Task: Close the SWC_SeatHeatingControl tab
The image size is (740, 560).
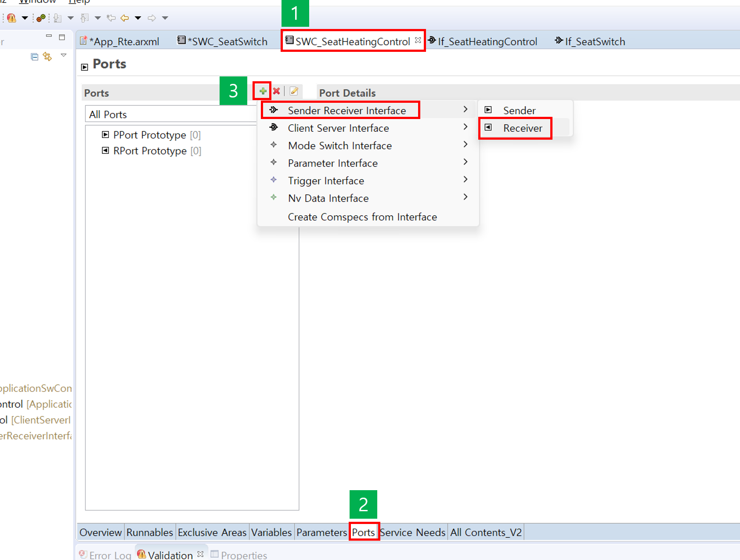Action: point(418,40)
